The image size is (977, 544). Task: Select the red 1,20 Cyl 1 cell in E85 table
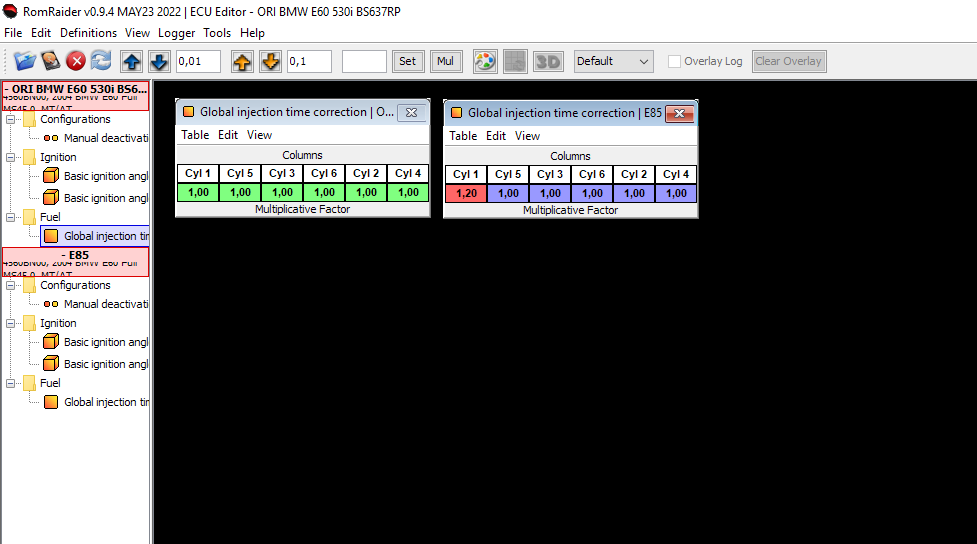click(466, 193)
